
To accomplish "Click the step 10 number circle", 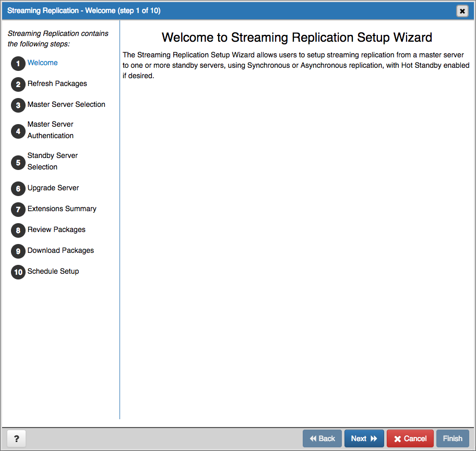I will click(18, 272).
